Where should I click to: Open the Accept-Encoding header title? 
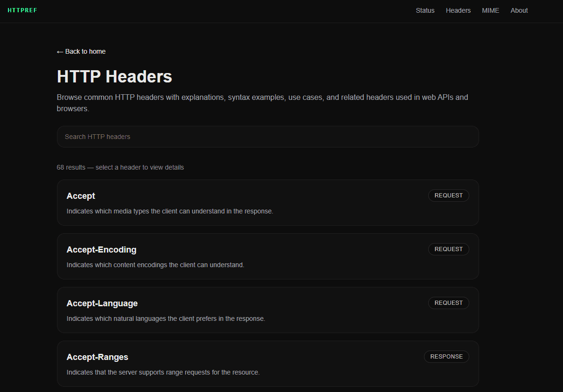102,250
